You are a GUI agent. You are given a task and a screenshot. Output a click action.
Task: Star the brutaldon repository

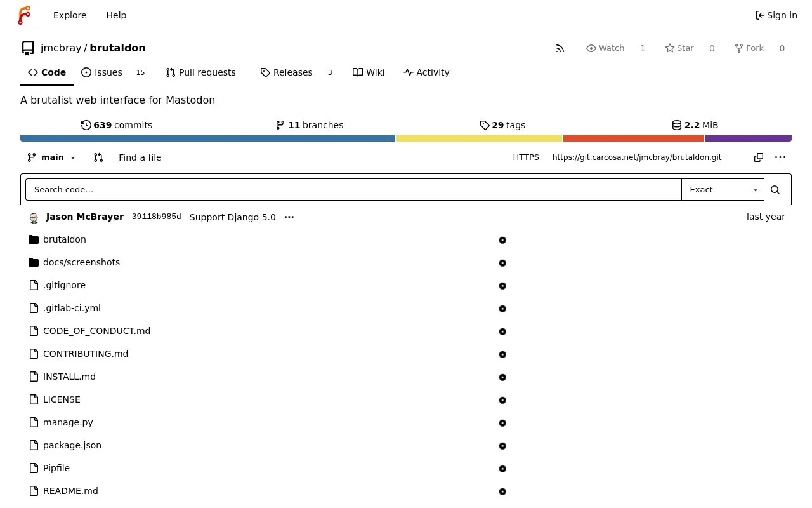click(x=679, y=48)
